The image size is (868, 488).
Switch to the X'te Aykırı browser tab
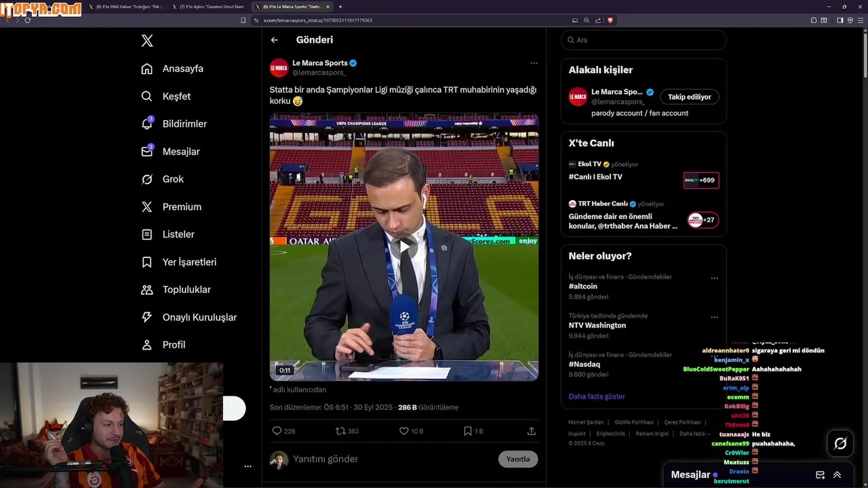(x=208, y=6)
